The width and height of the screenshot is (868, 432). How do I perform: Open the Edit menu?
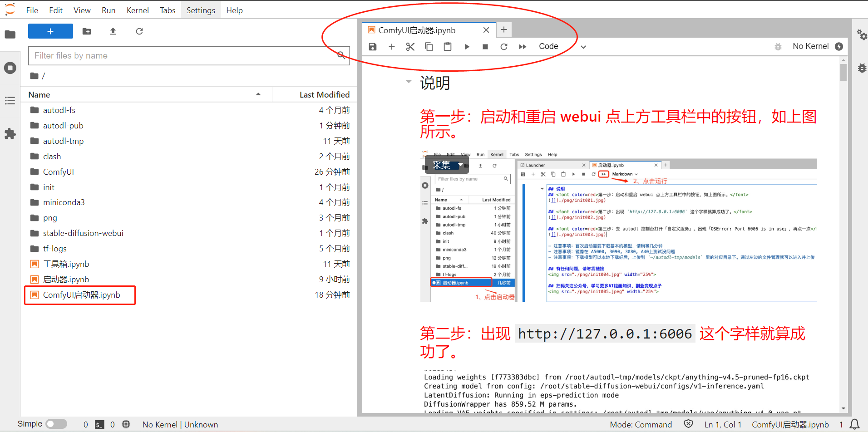56,10
